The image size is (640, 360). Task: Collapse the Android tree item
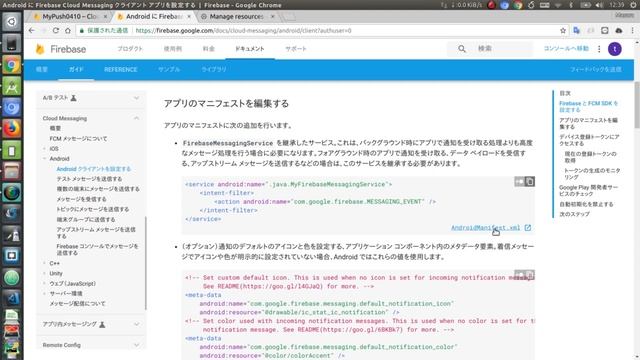(44, 158)
